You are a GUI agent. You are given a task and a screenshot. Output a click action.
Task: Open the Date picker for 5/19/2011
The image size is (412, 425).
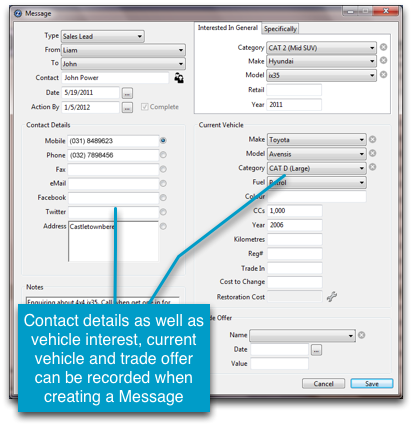pos(127,93)
